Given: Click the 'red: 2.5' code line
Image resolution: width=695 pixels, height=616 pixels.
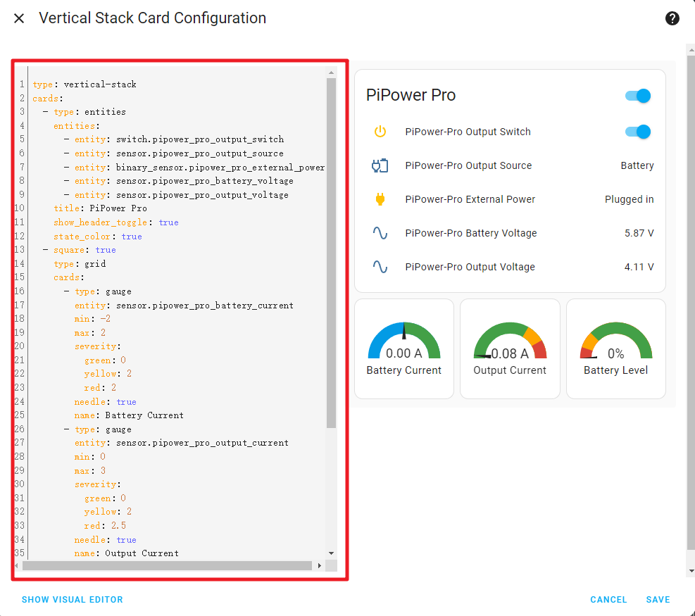Looking at the screenshot, I should pyautogui.click(x=106, y=526).
